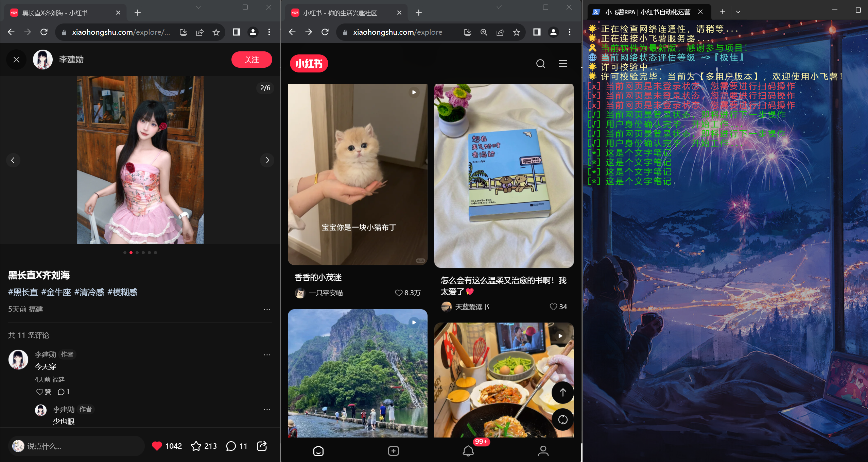Viewport: 868px width, 462px height.
Task: Switch to the 小红书 - 你的生活兴趣社区 tab
Action: (x=346, y=13)
